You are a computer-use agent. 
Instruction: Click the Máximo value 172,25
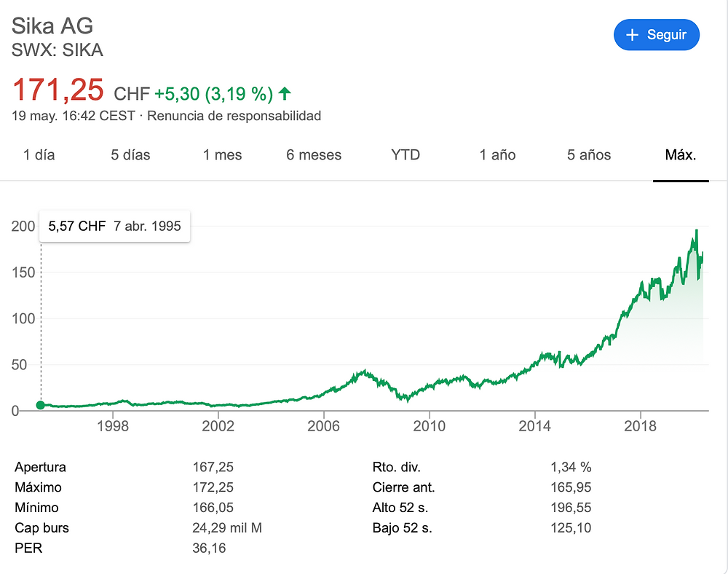point(213,487)
